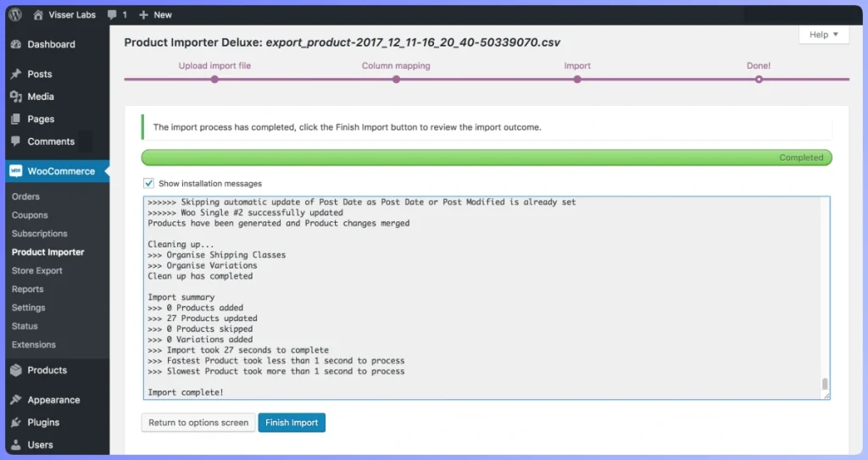Image resolution: width=868 pixels, height=460 pixels.
Task: Click the Finish Import button
Action: click(x=292, y=423)
